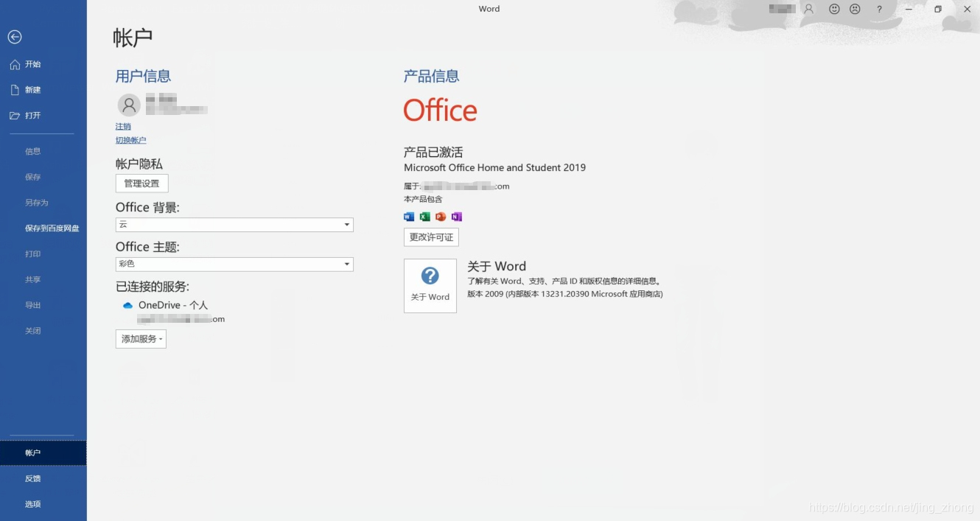Send a smile feedback via smiley icon

(x=835, y=9)
